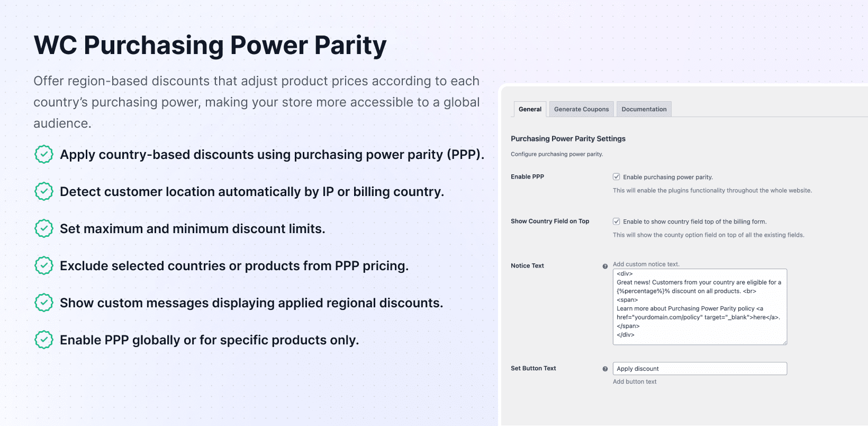Open the Documentation tab
This screenshot has width=868, height=426.
pyautogui.click(x=644, y=109)
